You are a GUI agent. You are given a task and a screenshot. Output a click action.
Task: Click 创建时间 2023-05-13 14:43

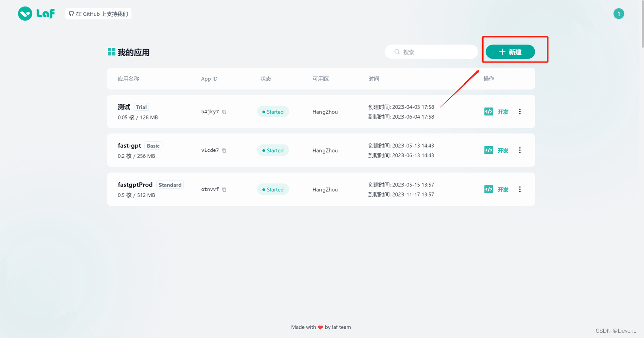tap(401, 146)
